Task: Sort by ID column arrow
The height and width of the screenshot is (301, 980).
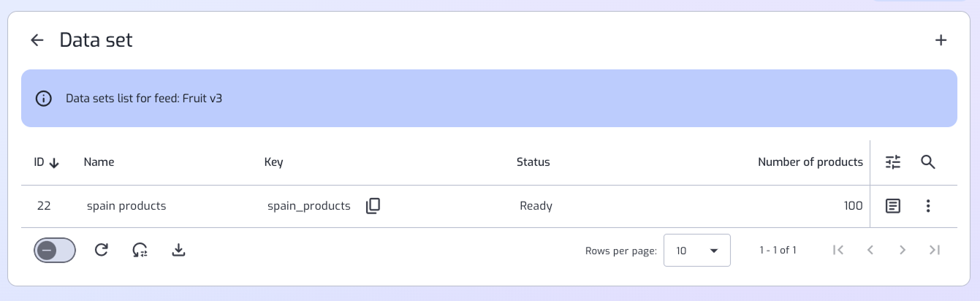Action: coord(54,162)
